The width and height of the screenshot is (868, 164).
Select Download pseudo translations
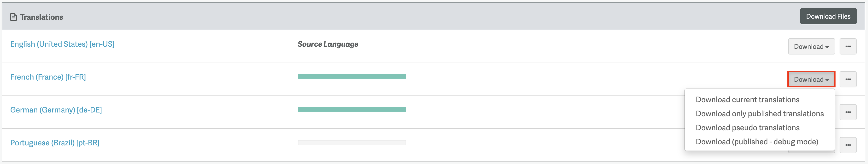(x=747, y=128)
